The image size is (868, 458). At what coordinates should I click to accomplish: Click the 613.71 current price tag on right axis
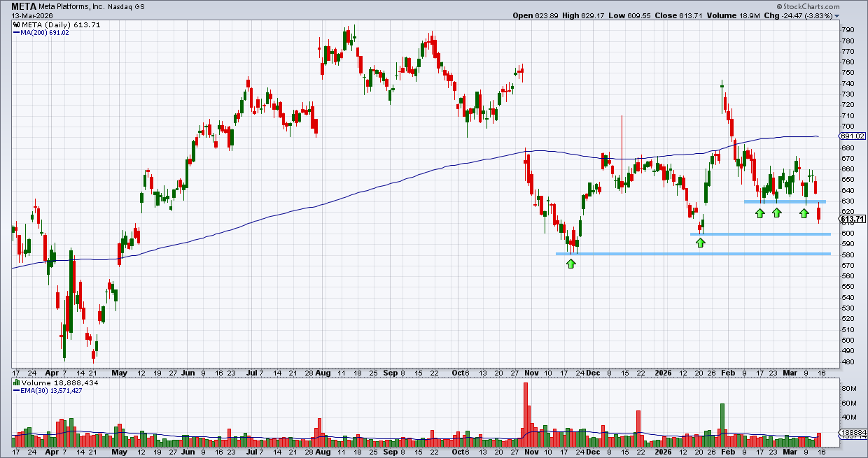(853, 219)
